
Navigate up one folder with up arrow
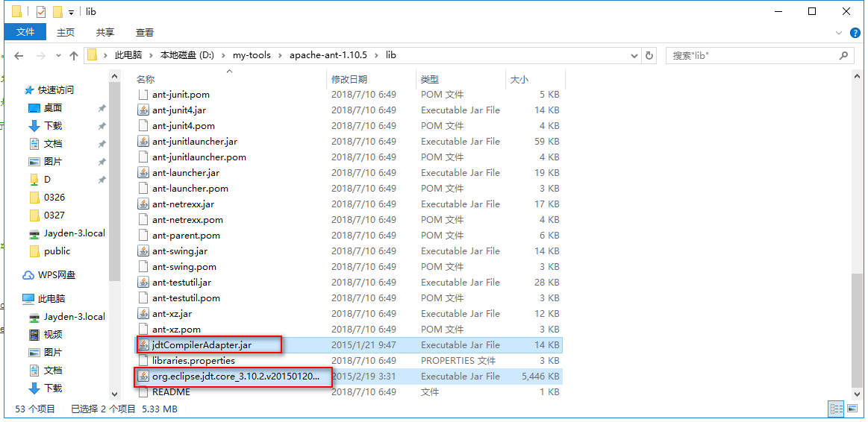point(74,56)
